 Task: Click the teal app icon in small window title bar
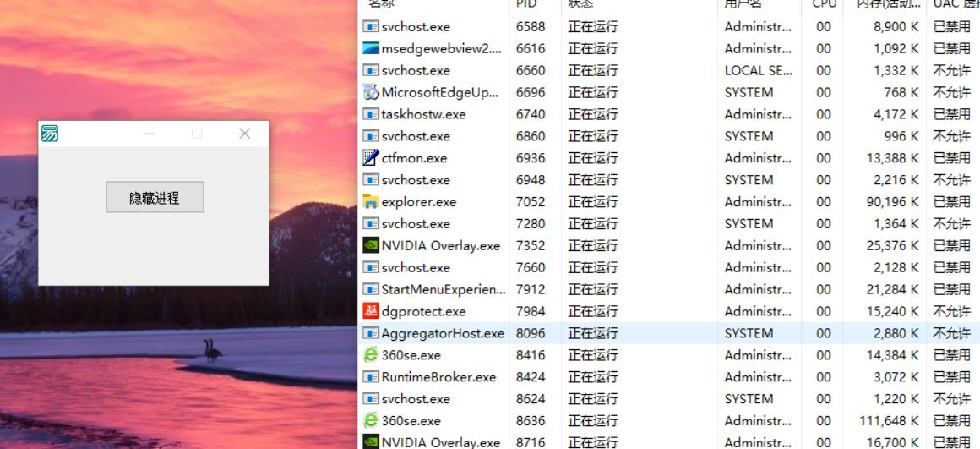click(x=50, y=134)
